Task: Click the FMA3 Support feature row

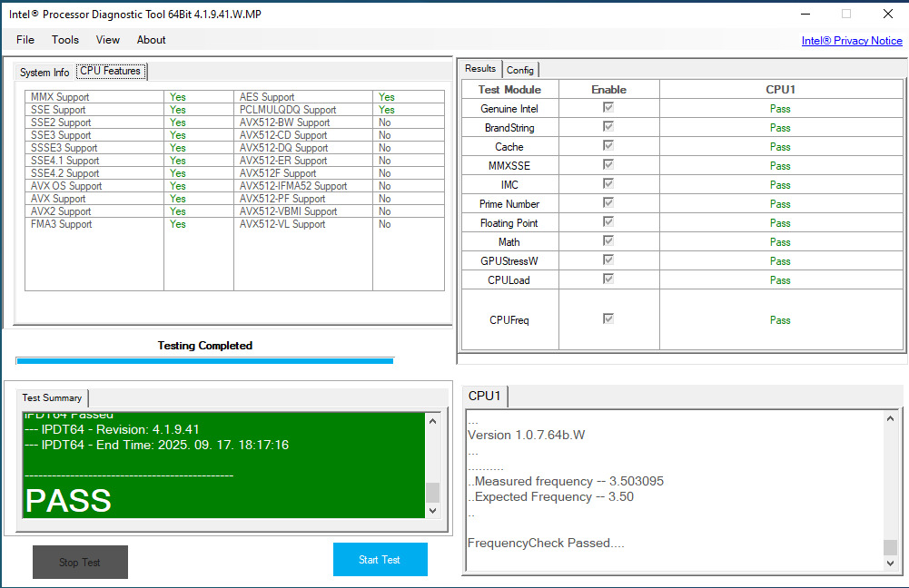Action: (129, 224)
